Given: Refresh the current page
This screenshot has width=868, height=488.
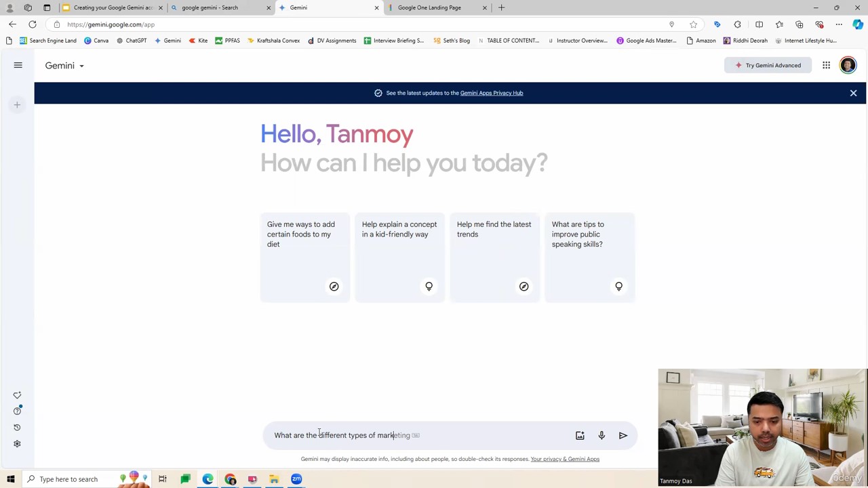Looking at the screenshot, I should (x=32, y=24).
